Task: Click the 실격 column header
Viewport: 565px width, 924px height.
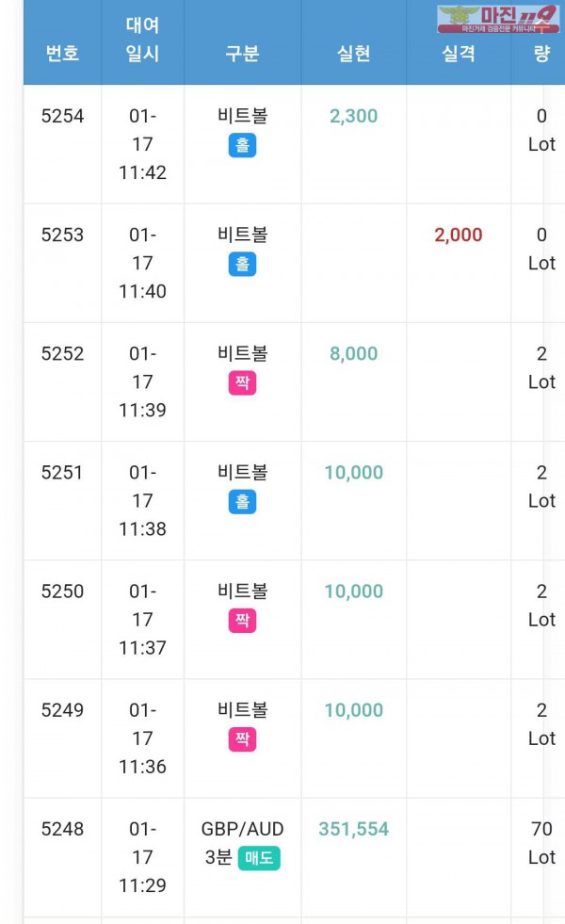Action: click(x=458, y=53)
